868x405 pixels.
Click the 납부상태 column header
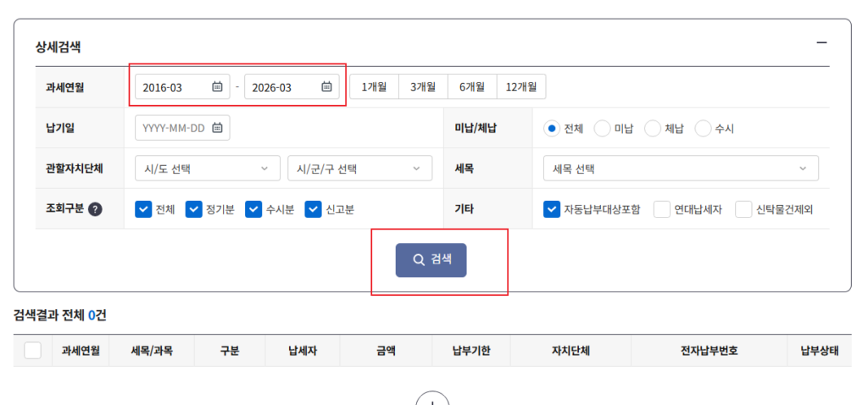[x=820, y=350]
